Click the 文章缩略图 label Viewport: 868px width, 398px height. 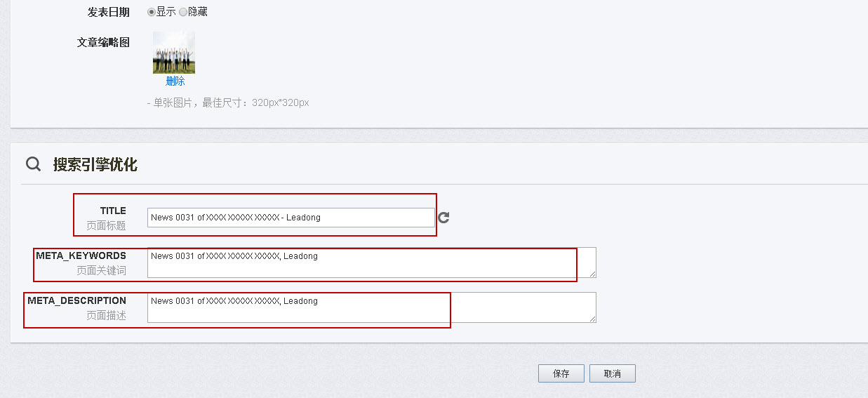pyautogui.click(x=103, y=42)
